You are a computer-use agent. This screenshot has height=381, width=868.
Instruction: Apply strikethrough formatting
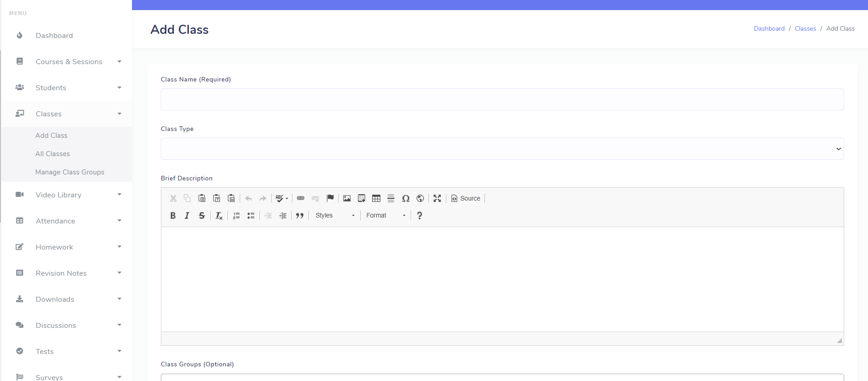coord(202,216)
